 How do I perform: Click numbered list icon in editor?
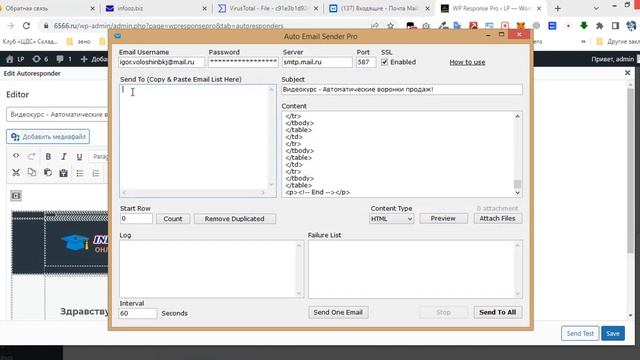click(x=96, y=173)
